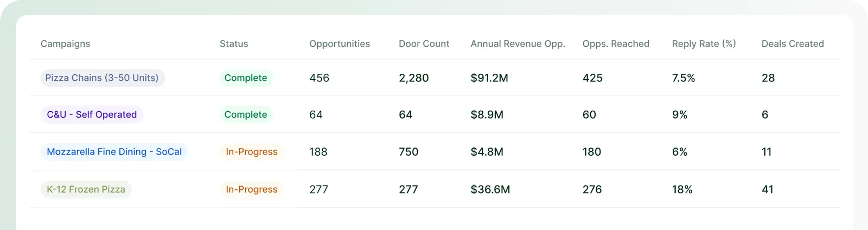Select the $8.9M revenue value

point(487,114)
